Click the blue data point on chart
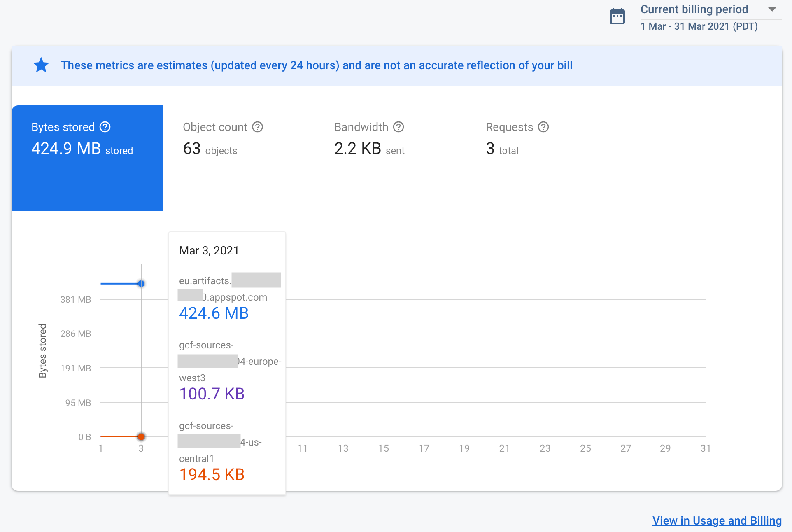The image size is (792, 532). coord(141,284)
